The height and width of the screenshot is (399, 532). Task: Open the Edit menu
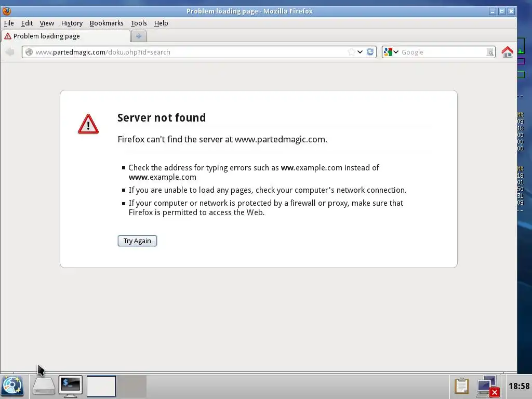click(27, 23)
